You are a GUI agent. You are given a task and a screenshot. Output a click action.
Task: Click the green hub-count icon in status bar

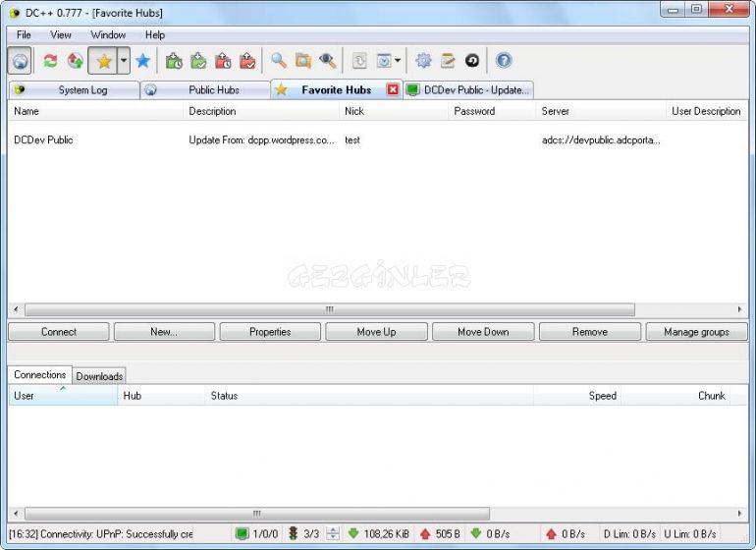pos(242,533)
